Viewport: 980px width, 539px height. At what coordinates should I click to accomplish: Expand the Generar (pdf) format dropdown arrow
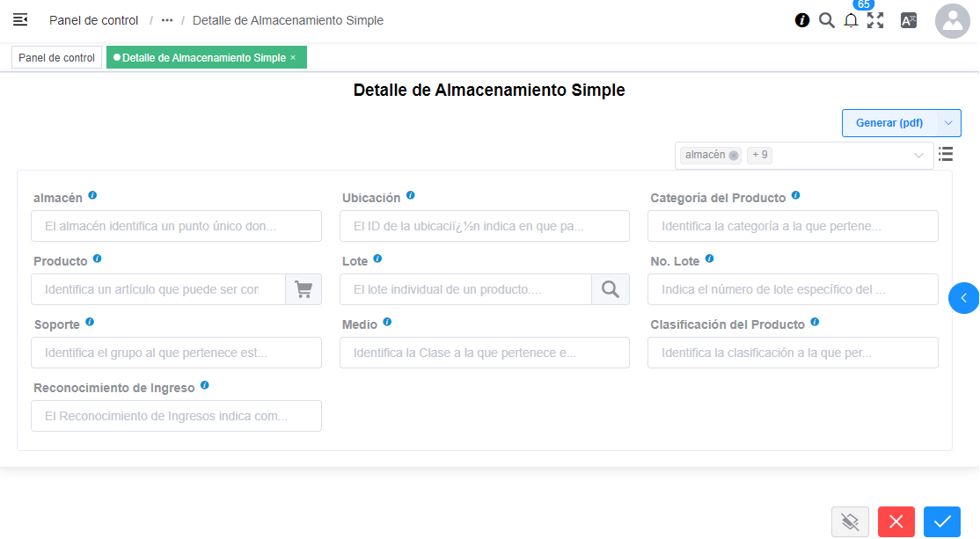948,122
